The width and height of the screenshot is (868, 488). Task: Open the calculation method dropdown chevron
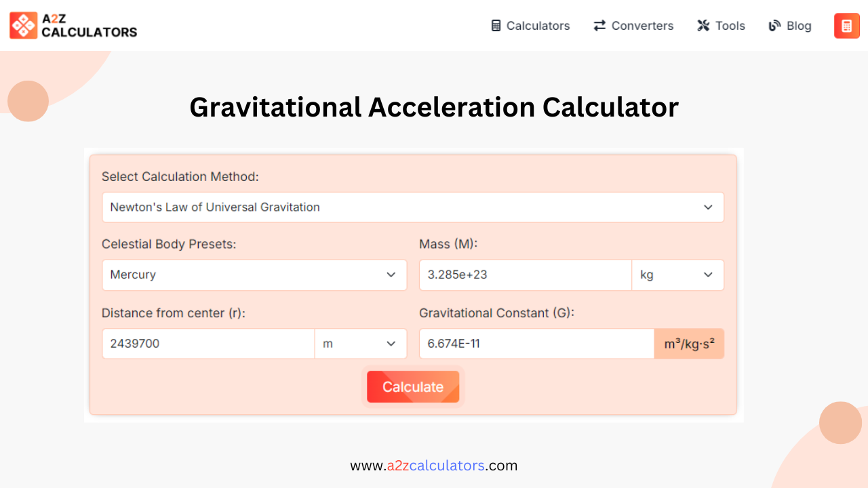coord(708,207)
